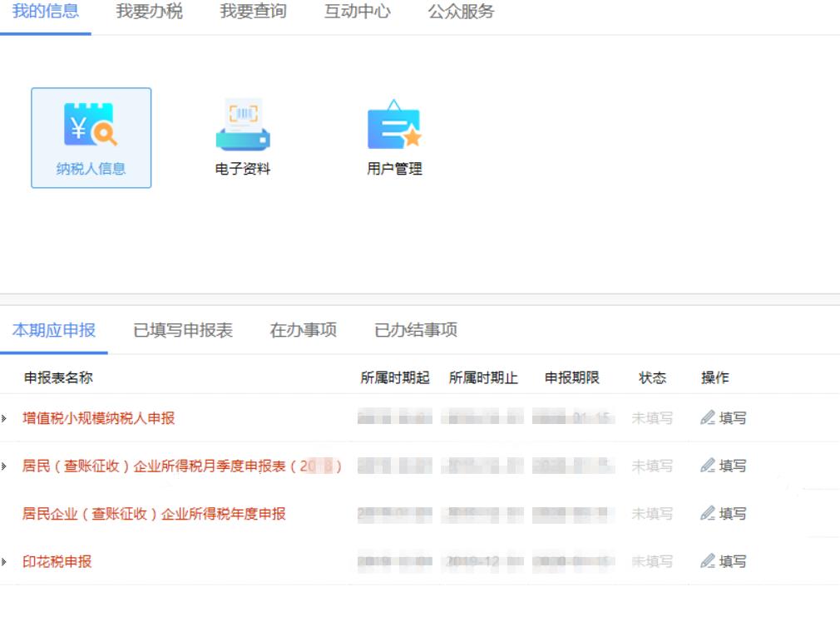Open the 我要查询 menu
This screenshot has height=641, width=840.
tap(253, 12)
